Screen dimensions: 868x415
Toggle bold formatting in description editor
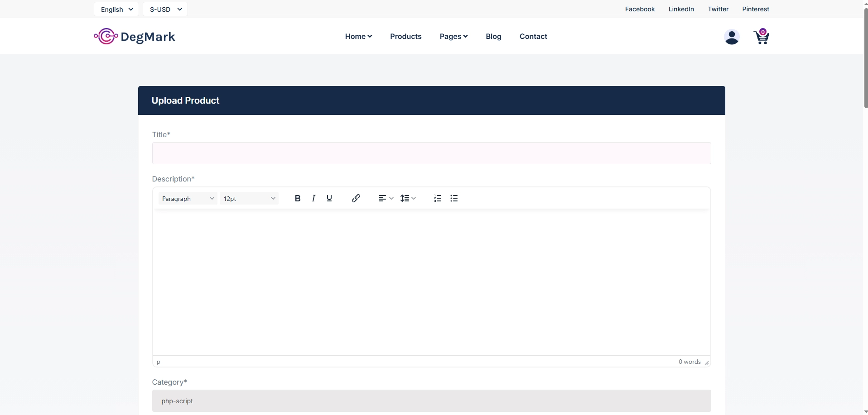(x=298, y=198)
